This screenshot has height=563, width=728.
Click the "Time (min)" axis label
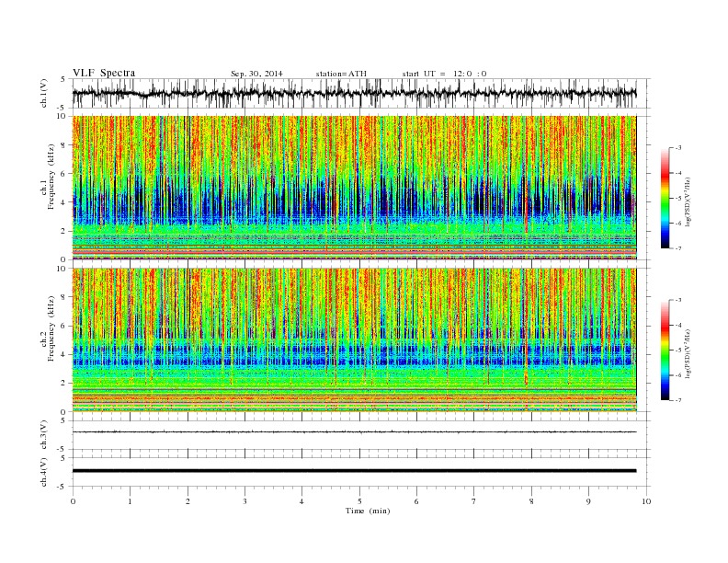click(368, 511)
